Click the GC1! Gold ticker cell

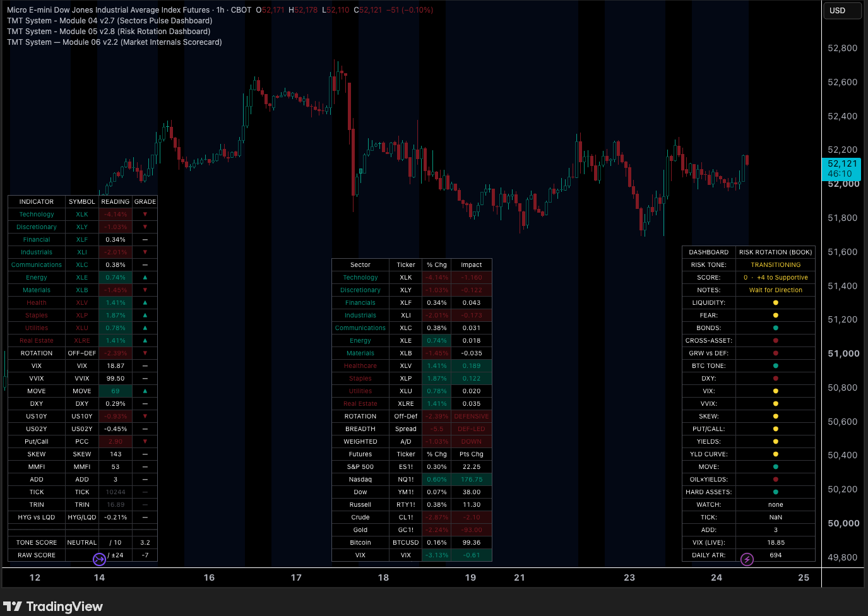point(406,530)
